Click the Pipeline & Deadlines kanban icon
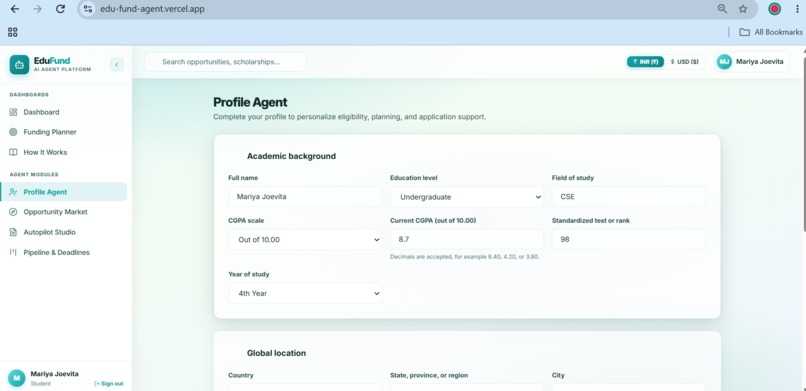This screenshot has height=391, width=806. 13,252
